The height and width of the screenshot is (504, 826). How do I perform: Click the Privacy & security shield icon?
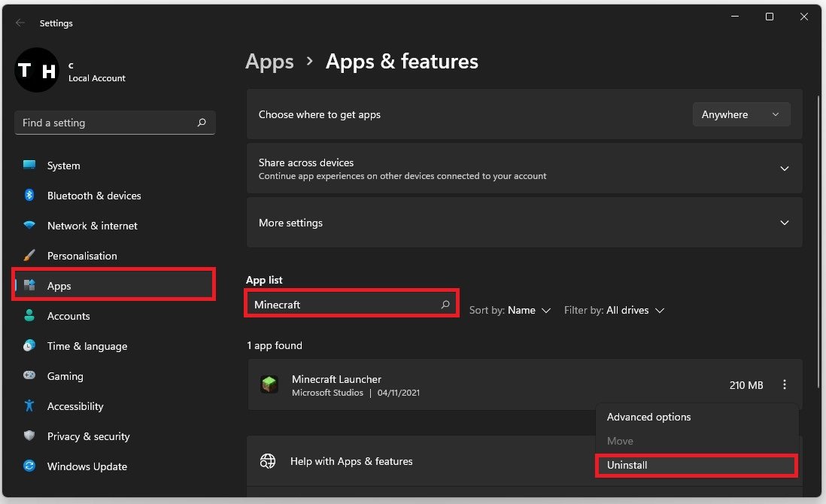coord(29,436)
